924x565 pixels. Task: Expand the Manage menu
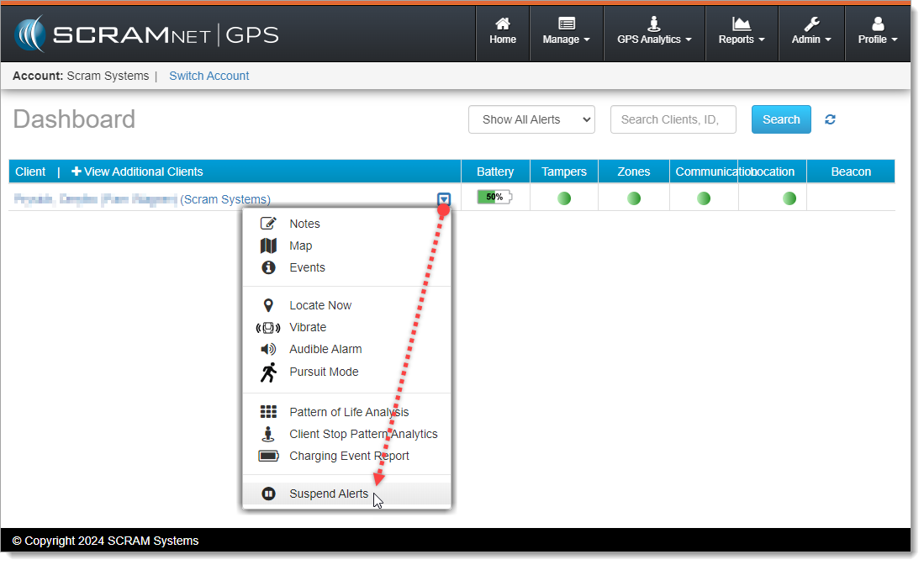coord(566,32)
